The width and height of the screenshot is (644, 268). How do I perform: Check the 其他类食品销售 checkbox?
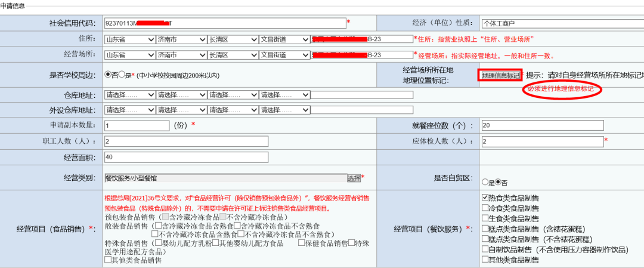click(107, 260)
